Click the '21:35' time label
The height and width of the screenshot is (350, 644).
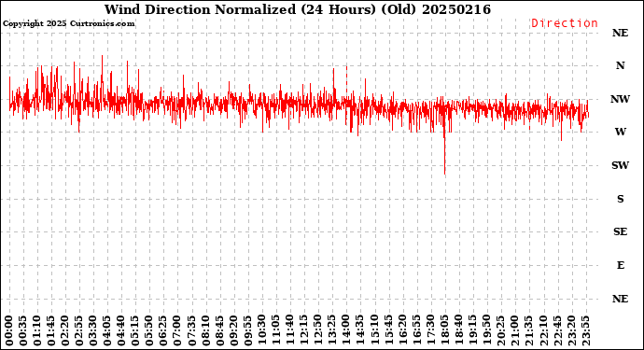[x=528, y=331]
